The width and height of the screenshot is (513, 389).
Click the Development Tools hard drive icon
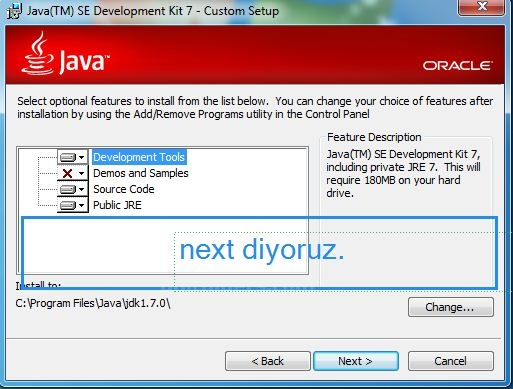68,157
